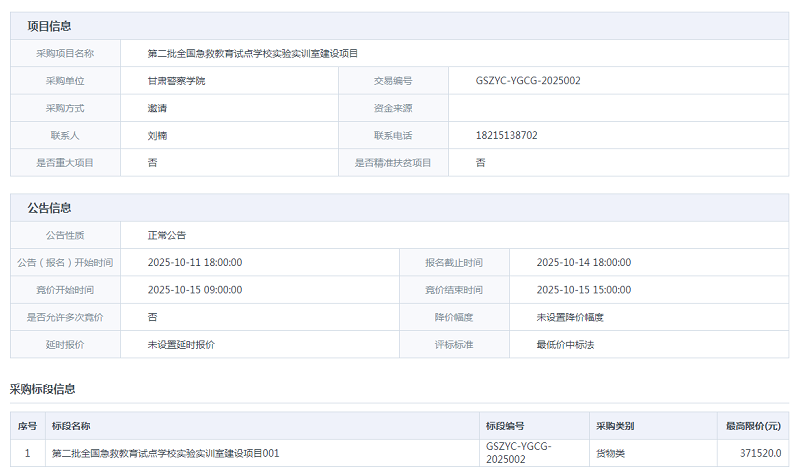Click the evaluation standard value 最低价中标法
Image resolution: width=800 pixels, height=475 pixels.
point(565,344)
